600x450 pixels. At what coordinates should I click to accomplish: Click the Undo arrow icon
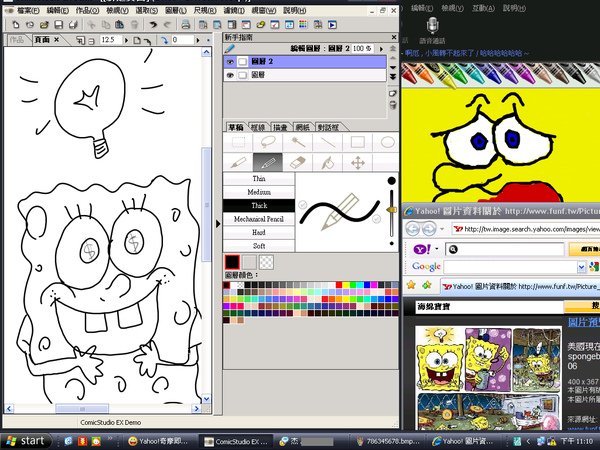[153, 25]
